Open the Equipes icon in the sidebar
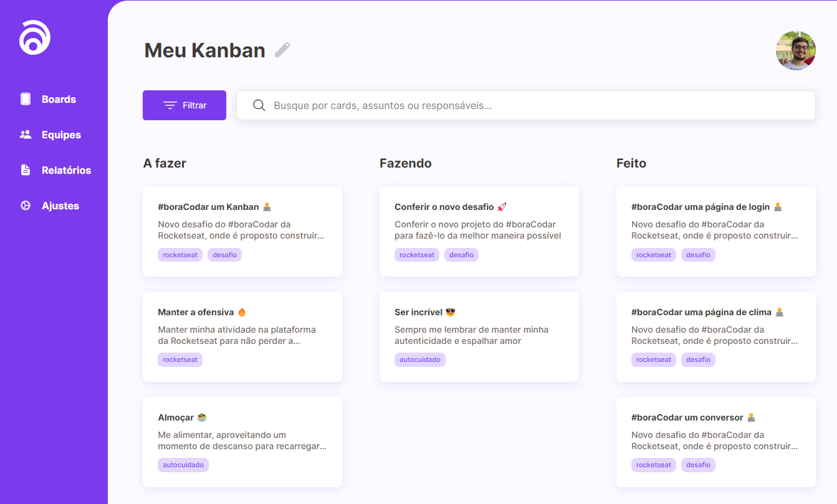 point(25,134)
